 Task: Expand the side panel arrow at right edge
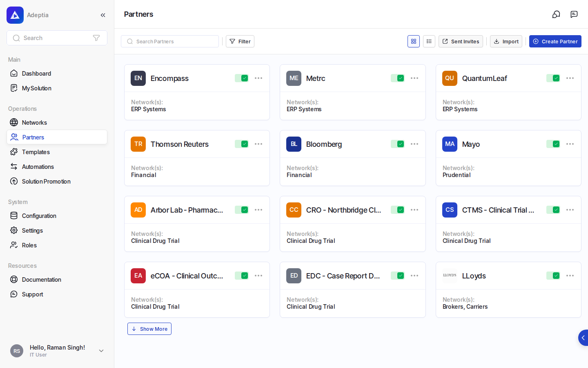583,338
